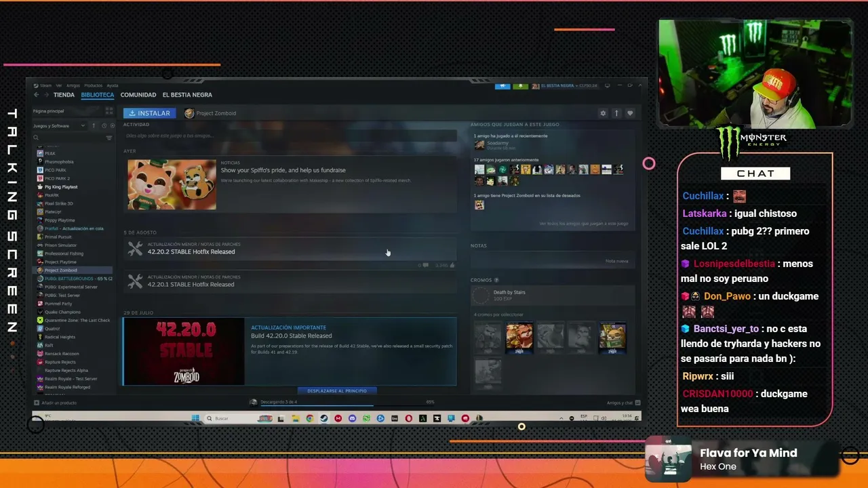
Task: Go forward with the navigation arrow
Action: pos(46,95)
